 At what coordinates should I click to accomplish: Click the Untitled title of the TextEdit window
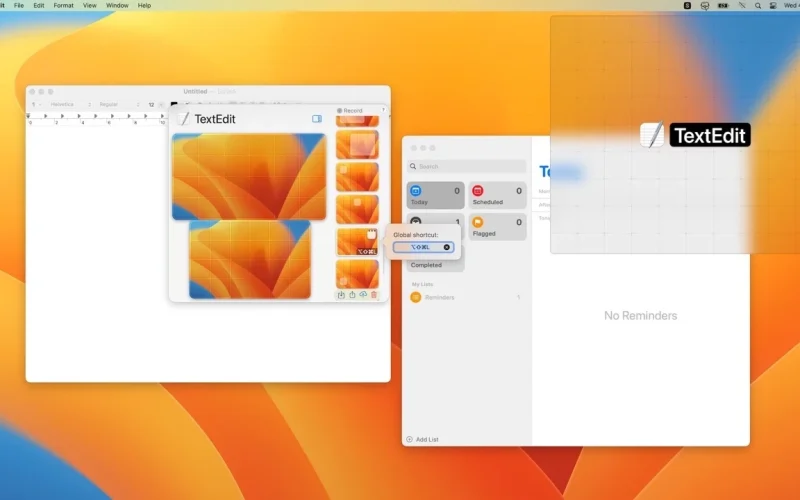tap(195, 91)
